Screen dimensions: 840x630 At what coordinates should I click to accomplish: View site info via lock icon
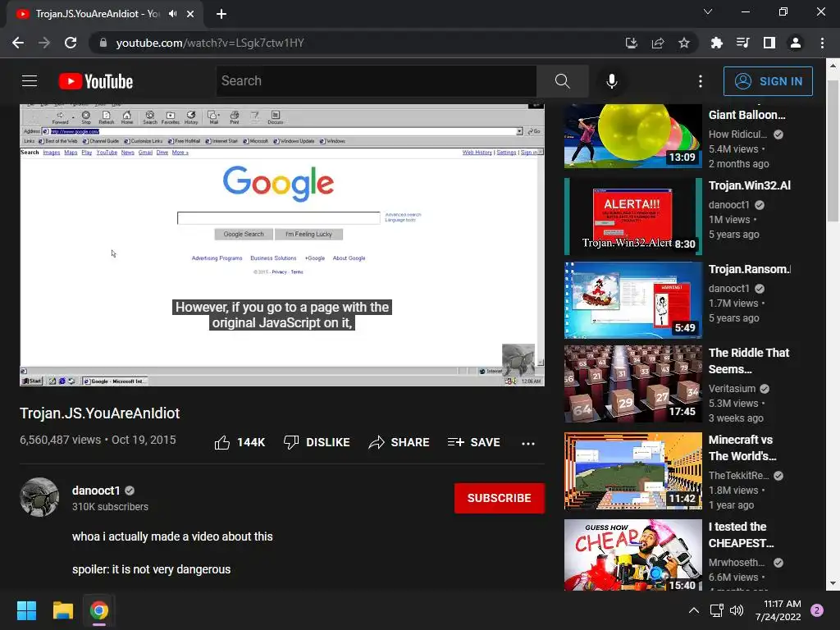tap(103, 43)
